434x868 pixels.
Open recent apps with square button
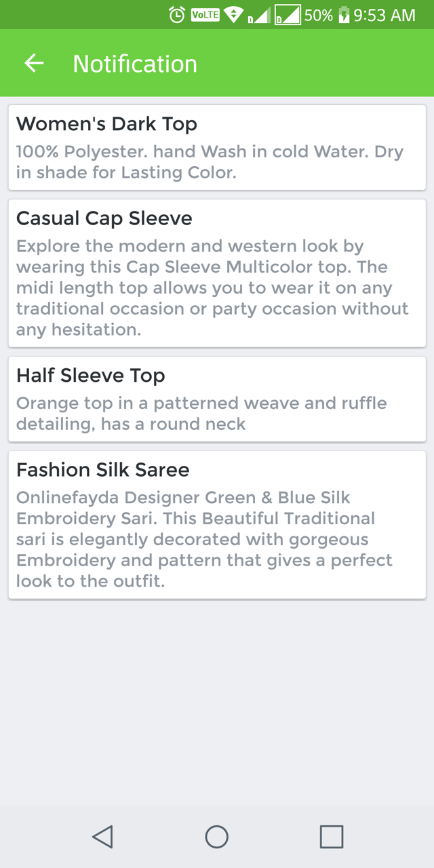click(331, 837)
